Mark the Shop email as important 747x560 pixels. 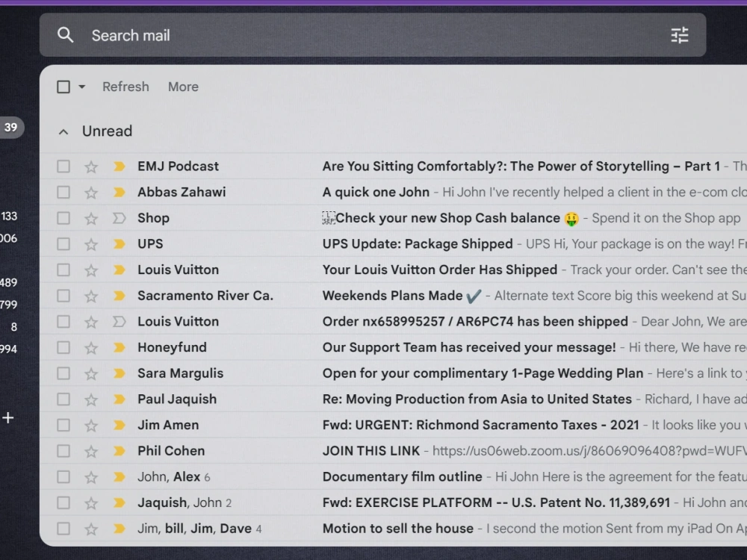point(119,218)
